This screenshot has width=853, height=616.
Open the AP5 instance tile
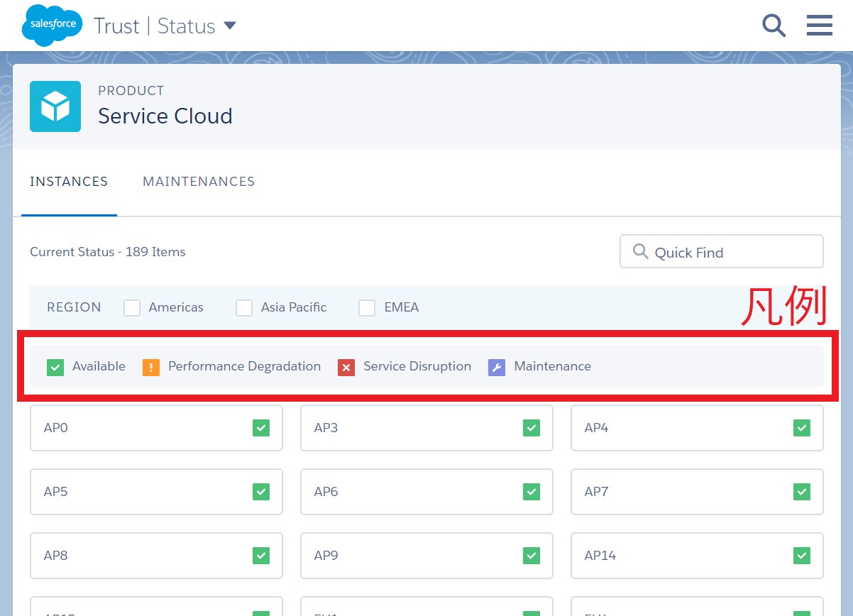(156, 492)
